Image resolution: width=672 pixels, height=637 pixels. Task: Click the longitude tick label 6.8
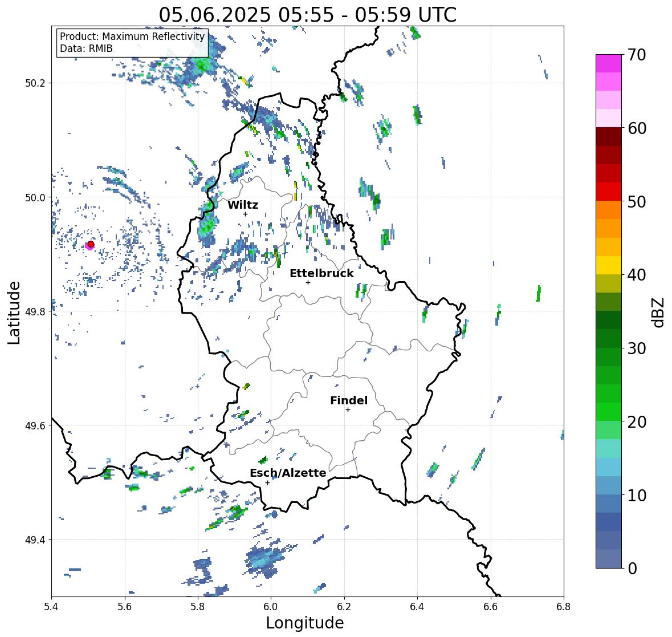(x=564, y=607)
